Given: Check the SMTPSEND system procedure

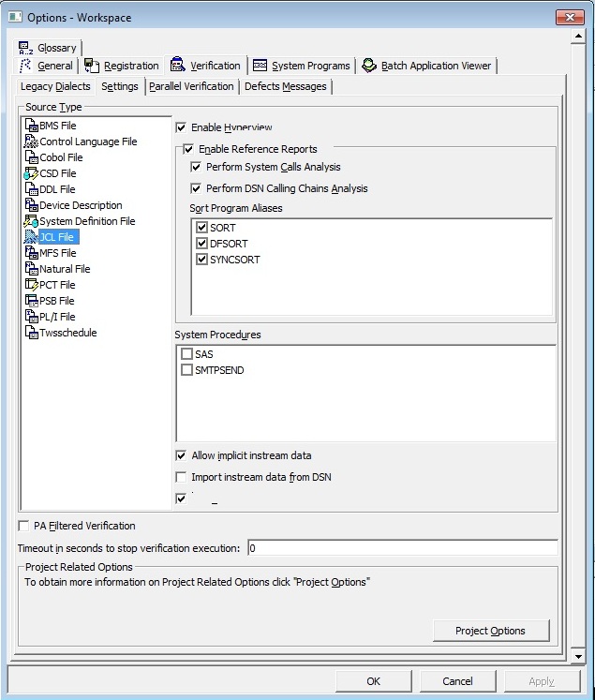Looking at the screenshot, I should [x=187, y=370].
